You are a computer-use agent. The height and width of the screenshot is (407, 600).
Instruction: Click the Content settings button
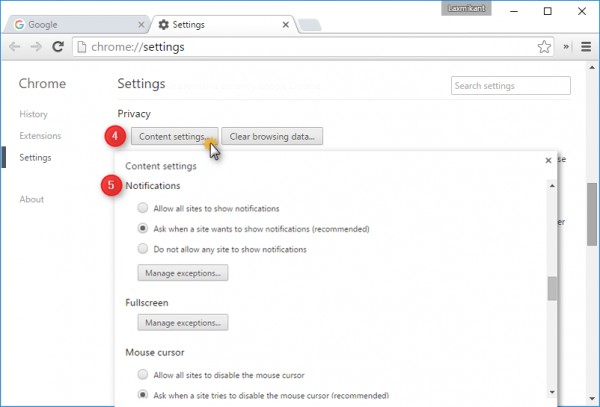tap(174, 136)
